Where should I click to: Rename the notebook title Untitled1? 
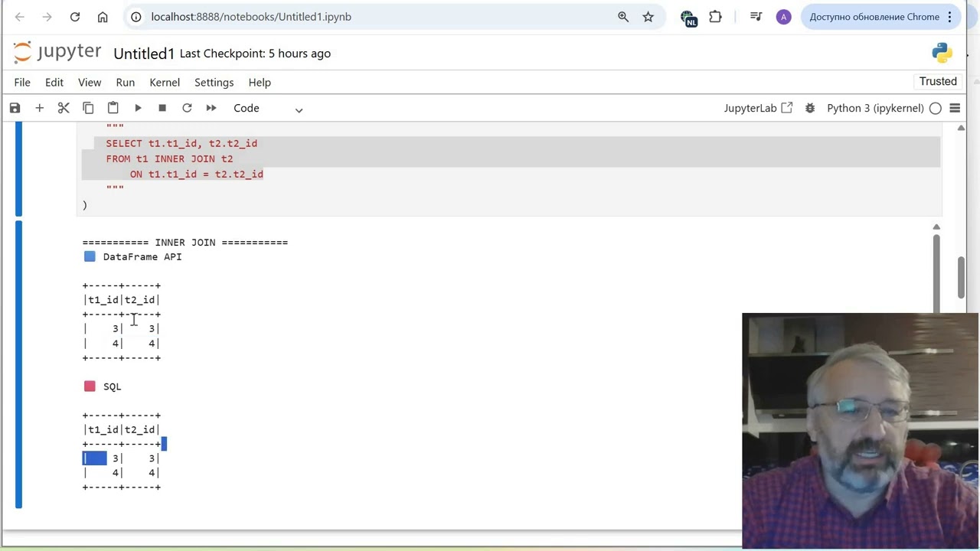144,54
